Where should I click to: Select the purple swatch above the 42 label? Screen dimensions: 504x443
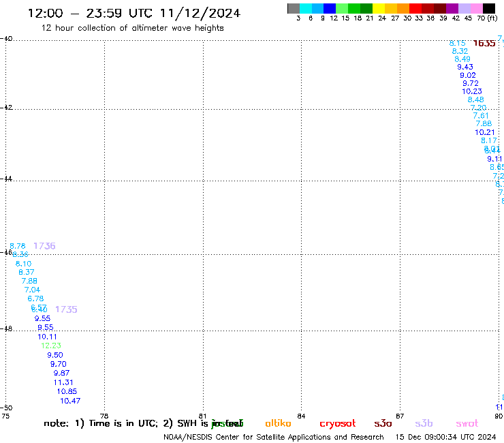(x=452, y=9)
